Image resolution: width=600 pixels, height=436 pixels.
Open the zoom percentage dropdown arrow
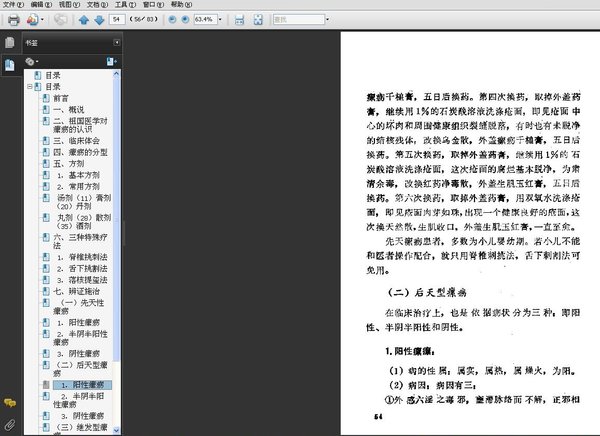pos(220,19)
